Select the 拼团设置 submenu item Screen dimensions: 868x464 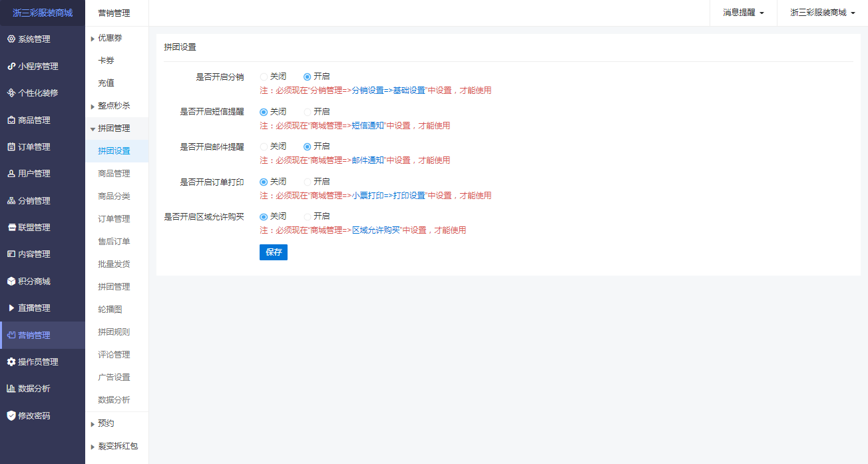(x=116, y=151)
